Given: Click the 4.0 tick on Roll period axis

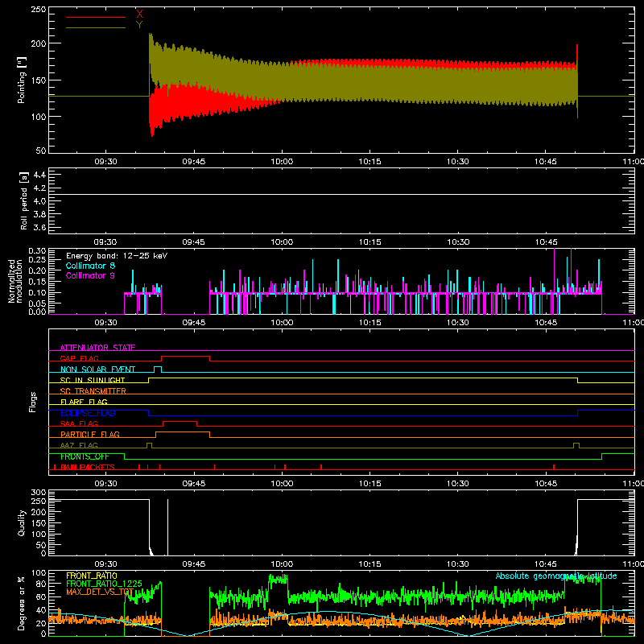Looking at the screenshot, I should point(39,201).
